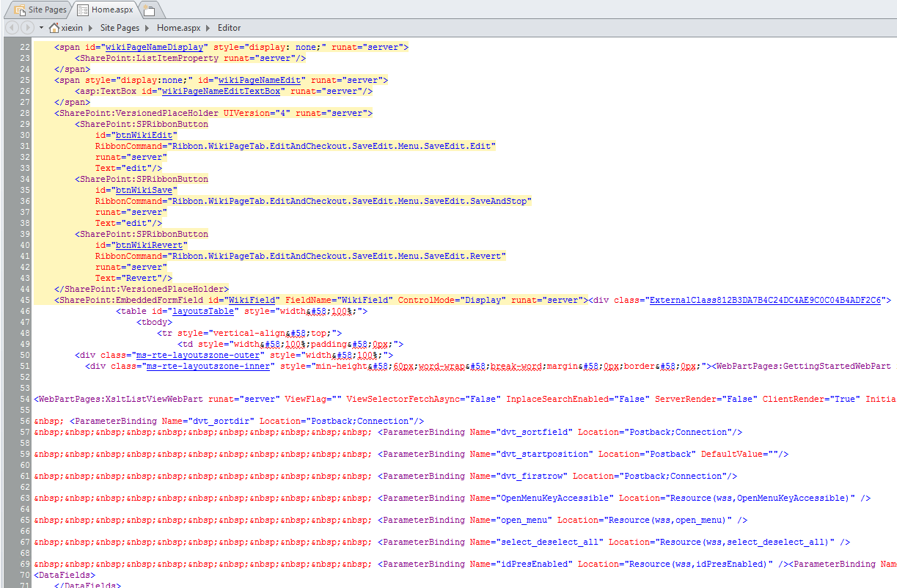Click the ms-rte-layoutszone-inner class link
897x588 pixels.
pos(208,366)
